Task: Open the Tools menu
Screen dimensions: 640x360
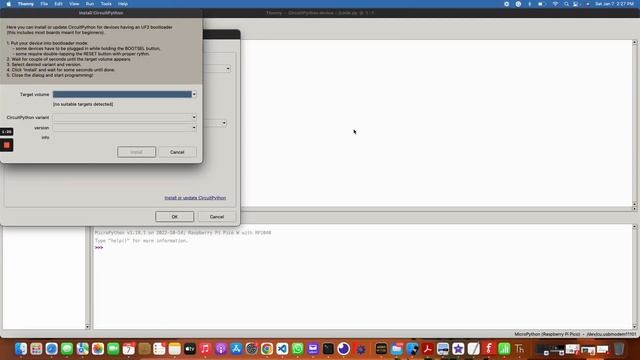Action: (106, 4)
